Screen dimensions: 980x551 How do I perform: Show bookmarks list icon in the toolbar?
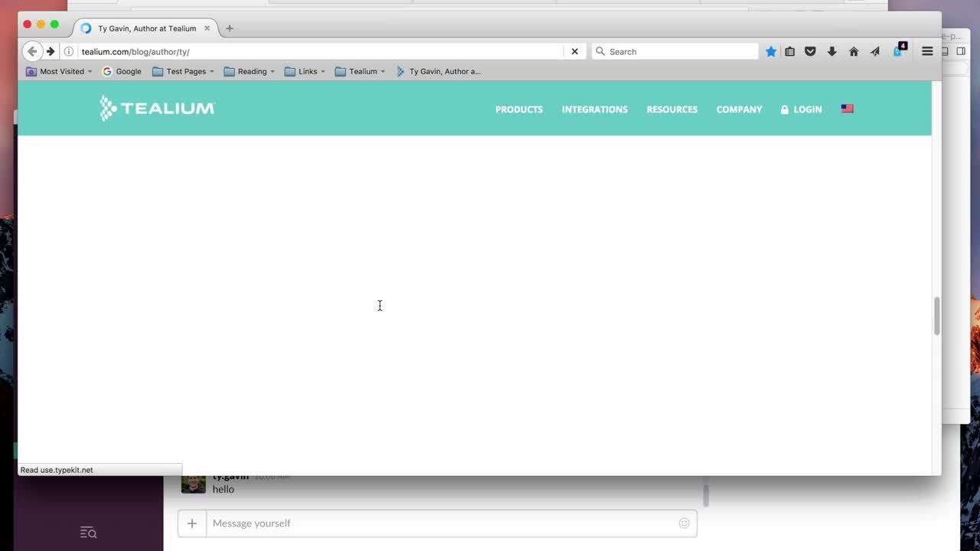click(790, 51)
